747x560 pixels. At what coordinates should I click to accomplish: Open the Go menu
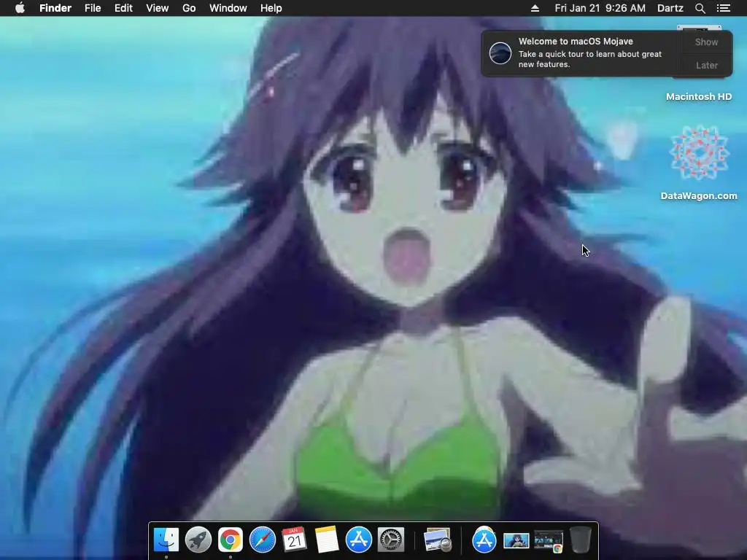point(189,8)
